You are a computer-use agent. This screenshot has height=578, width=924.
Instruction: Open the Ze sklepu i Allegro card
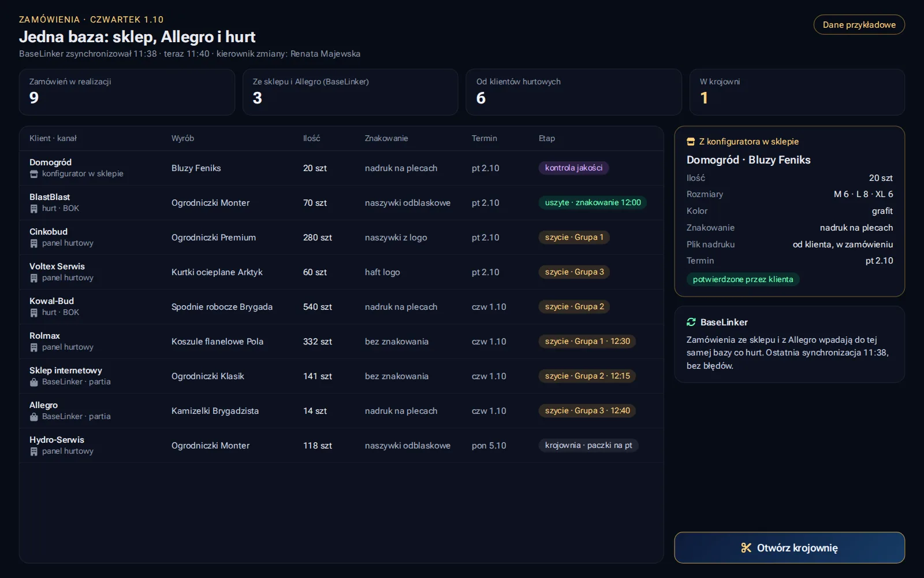[351, 92]
